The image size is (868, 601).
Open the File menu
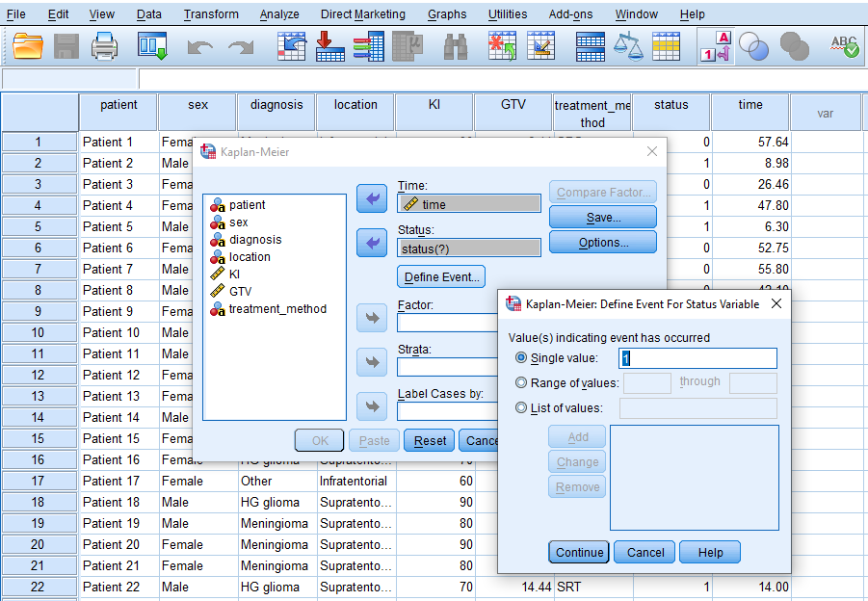coord(15,13)
